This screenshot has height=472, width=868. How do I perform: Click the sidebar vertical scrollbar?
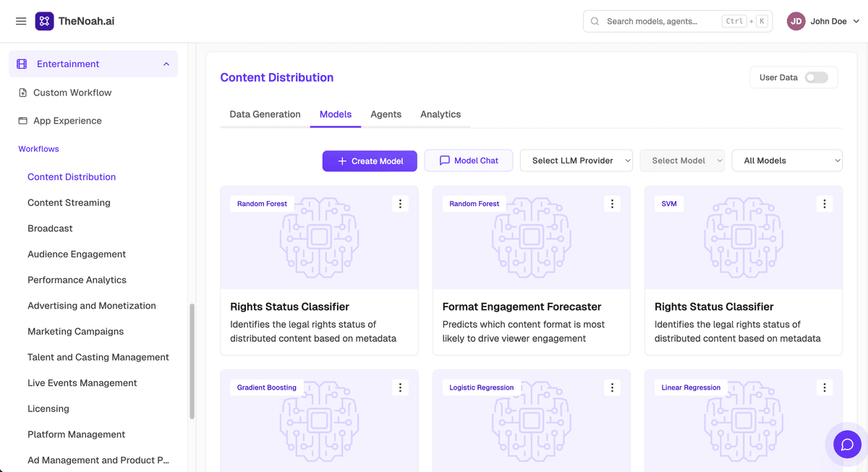[x=192, y=361]
